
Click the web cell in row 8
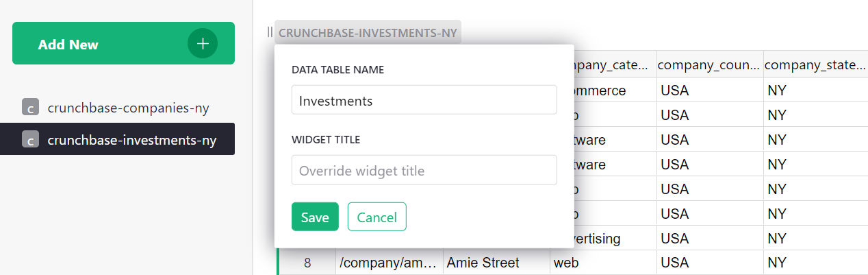(x=602, y=263)
